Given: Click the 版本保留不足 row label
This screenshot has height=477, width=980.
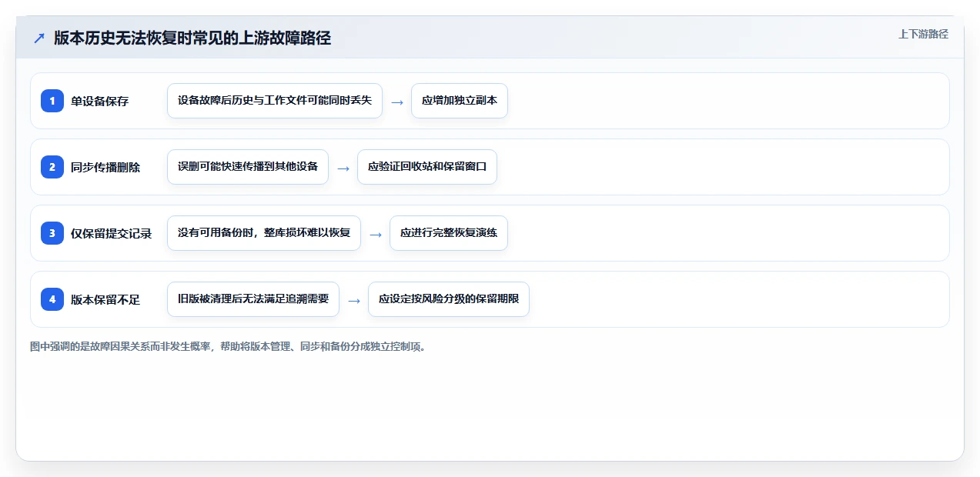Looking at the screenshot, I should click(x=105, y=299).
